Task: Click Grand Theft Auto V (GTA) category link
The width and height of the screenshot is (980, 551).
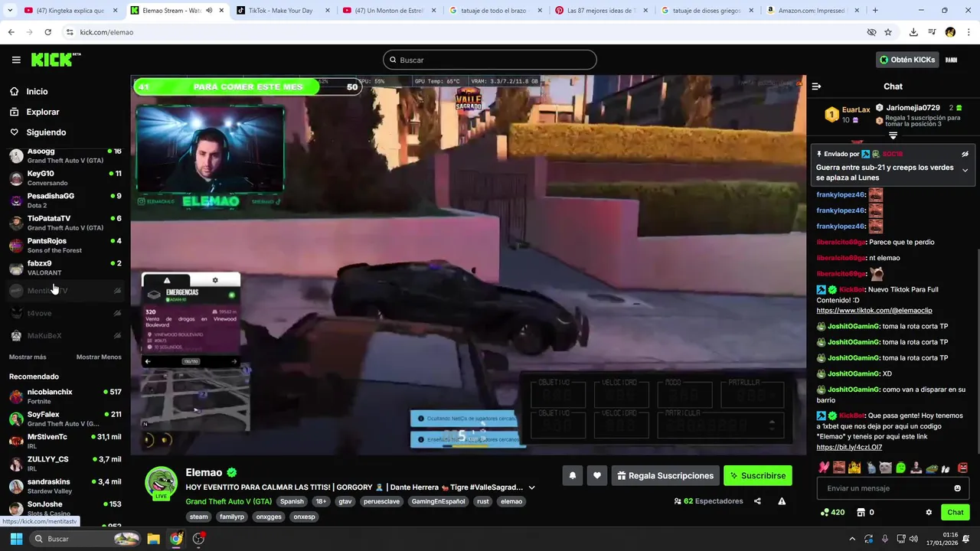Action: point(228,501)
